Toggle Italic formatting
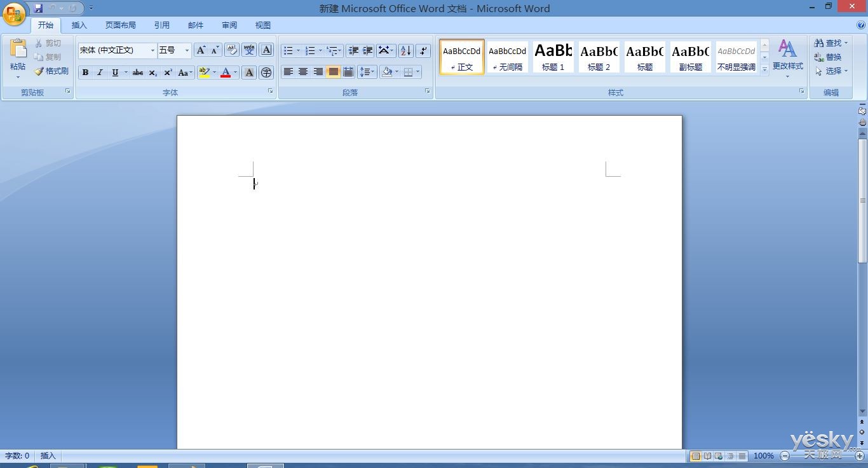 (100, 72)
